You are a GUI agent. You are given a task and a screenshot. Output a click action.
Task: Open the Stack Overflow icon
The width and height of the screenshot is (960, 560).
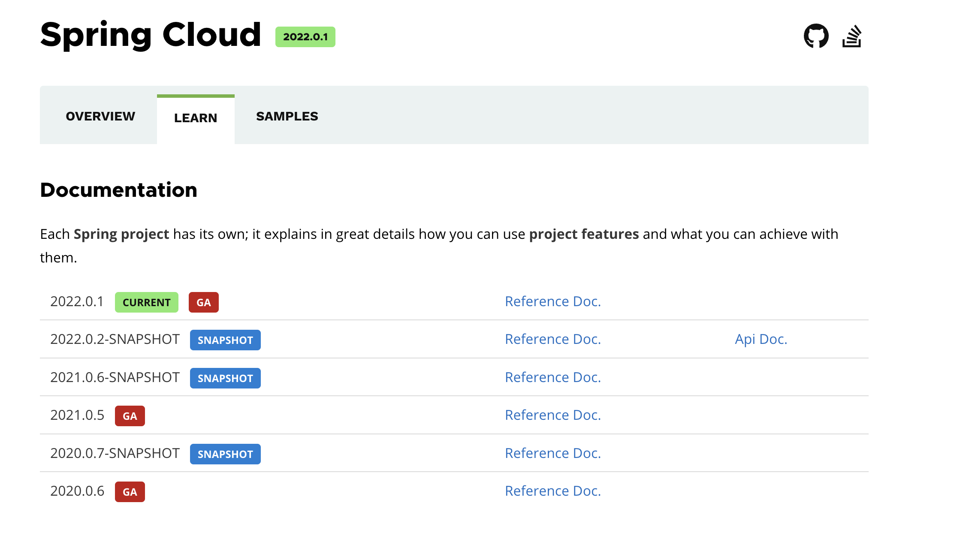pyautogui.click(x=852, y=36)
